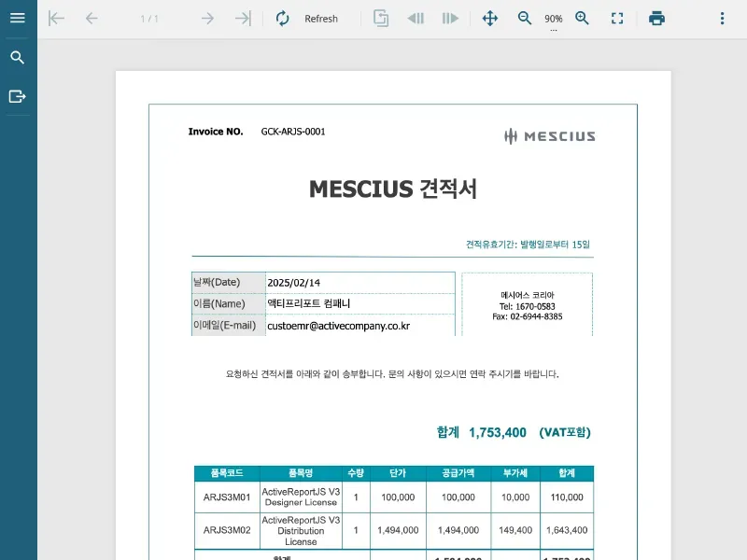The width and height of the screenshot is (747, 560).
Task: Click the MESCIUS 견적서 title
Action: pyautogui.click(x=393, y=189)
